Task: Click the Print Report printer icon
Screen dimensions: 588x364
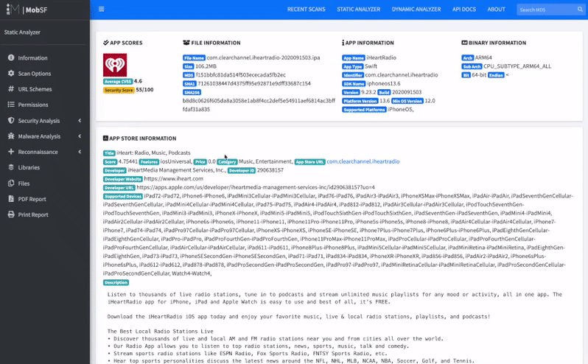Action: tap(11, 214)
